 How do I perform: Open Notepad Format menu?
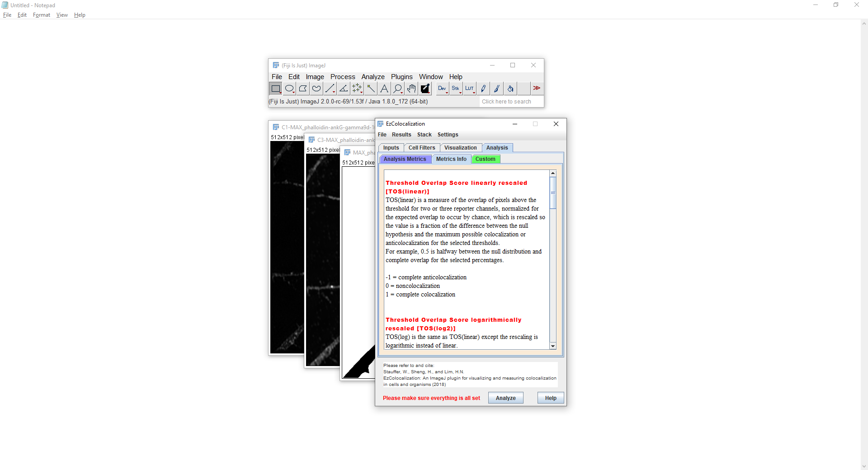[x=42, y=15]
